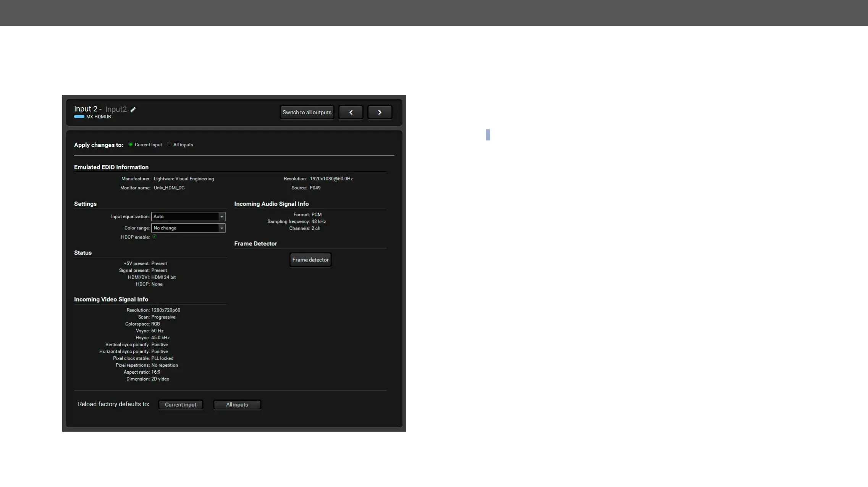Image resolution: width=868 pixels, height=487 pixels.
Task: Click the Emulated EDID Information heading
Action: point(111,167)
